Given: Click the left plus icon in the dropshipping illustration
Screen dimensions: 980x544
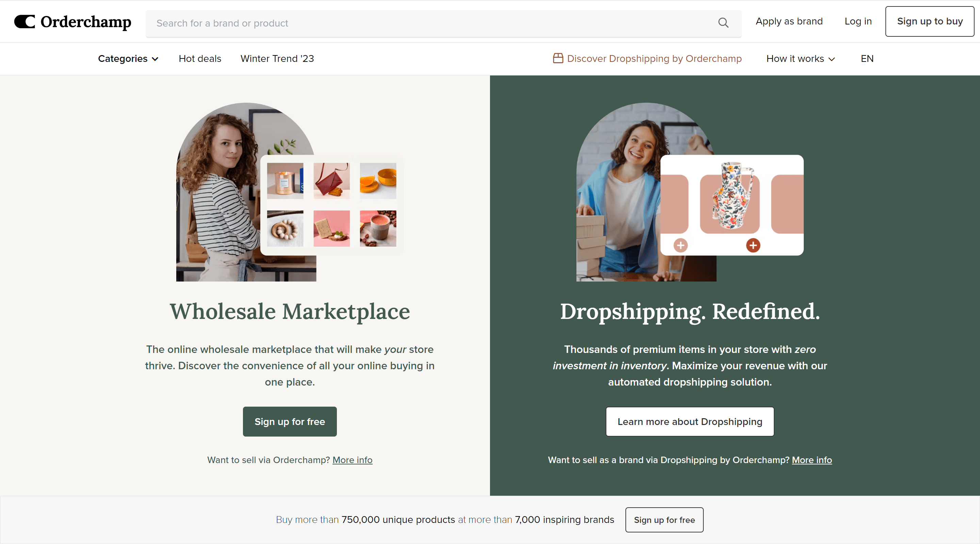Looking at the screenshot, I should tap(681, 245).
